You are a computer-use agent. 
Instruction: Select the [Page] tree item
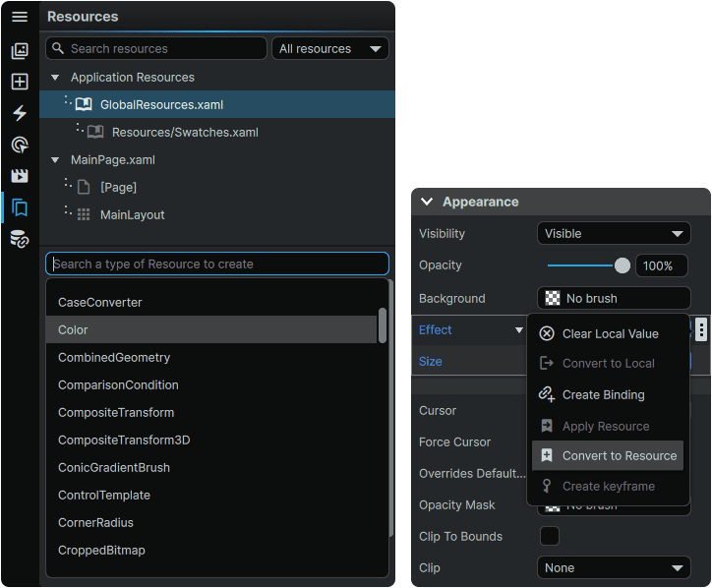pos(217,187)
